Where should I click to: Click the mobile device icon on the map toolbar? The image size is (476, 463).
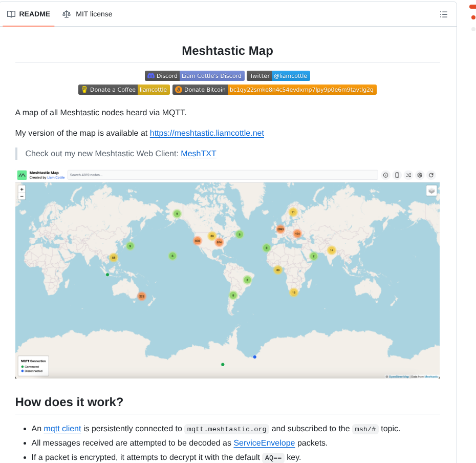point(397,175)
